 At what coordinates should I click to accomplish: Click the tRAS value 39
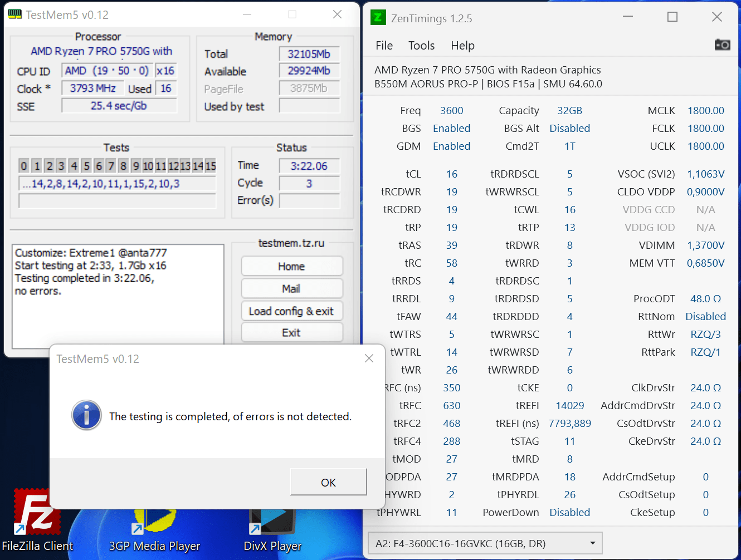click(452, 245)
